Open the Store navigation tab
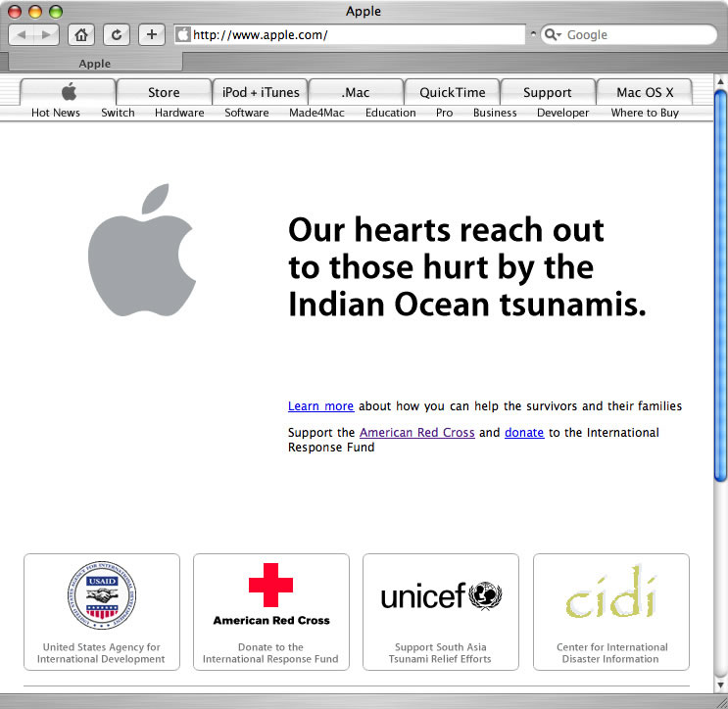728x709 pixels. [164, 92]
